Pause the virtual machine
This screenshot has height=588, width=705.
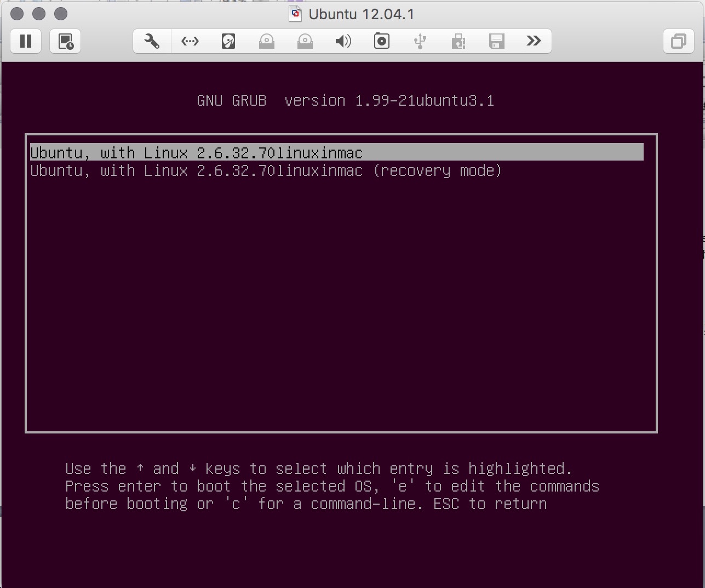tap(26, 41)
